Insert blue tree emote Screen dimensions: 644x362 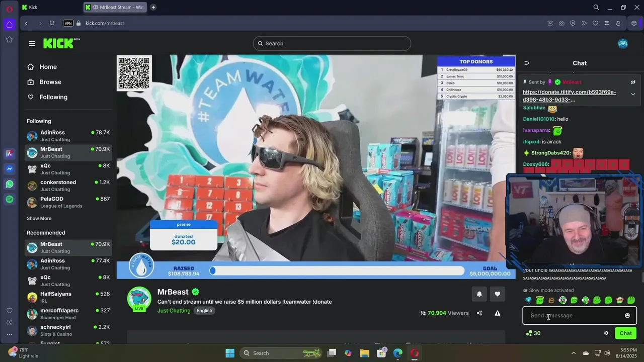pos(528,300)
